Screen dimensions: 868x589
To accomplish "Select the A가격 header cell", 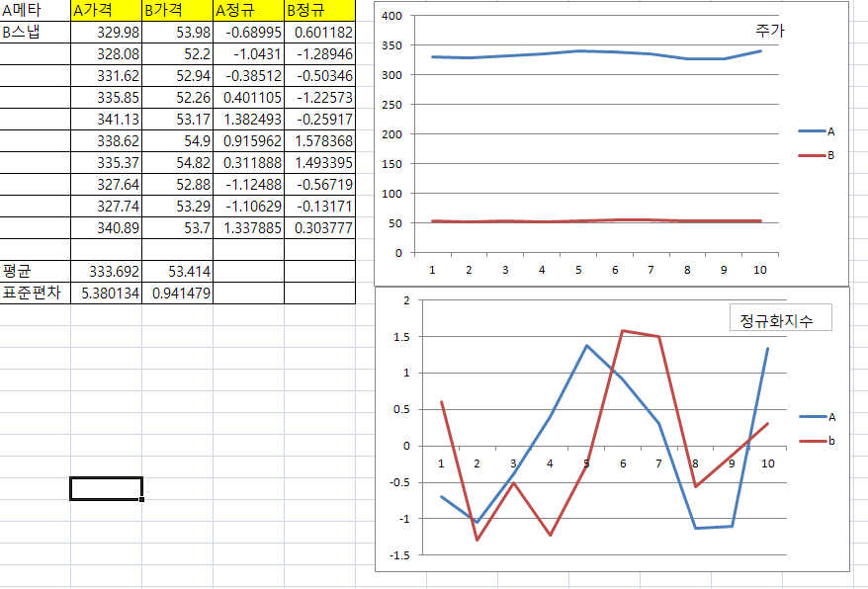I will point(107,11).
